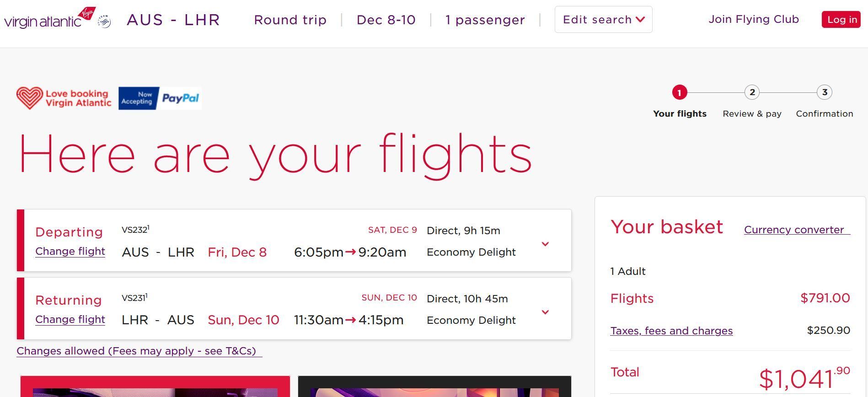Select step 2 Review & pay circle
Viewport: 868px width, 397px height.
coord(752,92)
